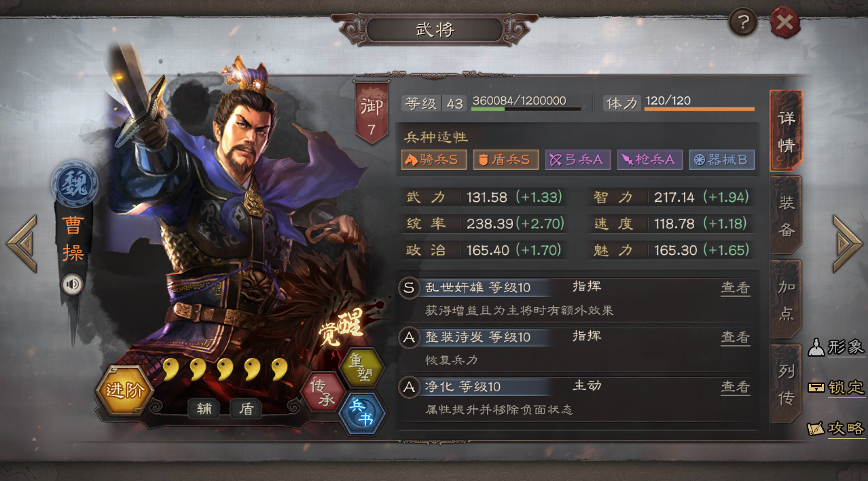Open 形象 appearance icon

pyautogui.click(x=836, y=347)
